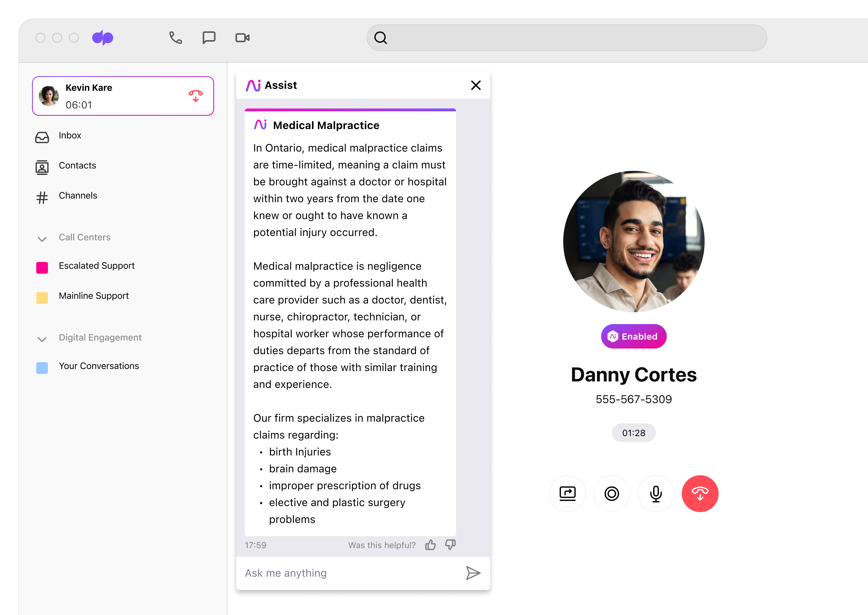Switch to the Contacts section
868x615 pixels.
point(77,166)
